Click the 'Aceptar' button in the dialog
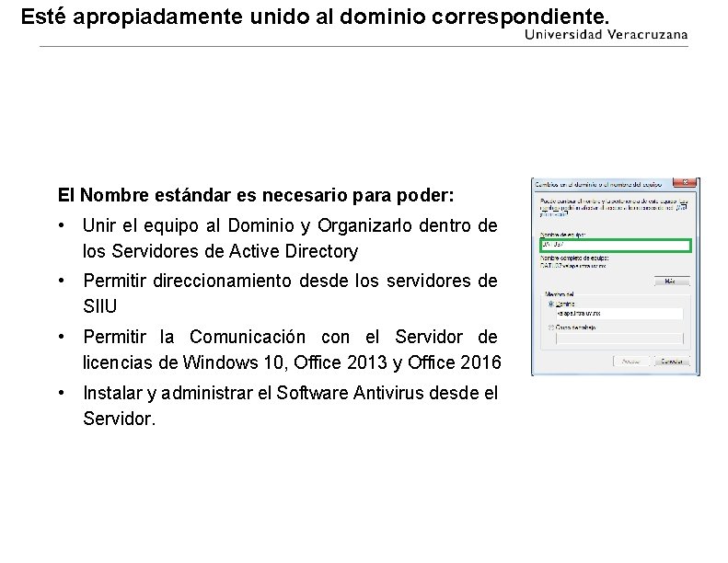The image size is (728, 563). pyautogui.click(x=631, y=362)
